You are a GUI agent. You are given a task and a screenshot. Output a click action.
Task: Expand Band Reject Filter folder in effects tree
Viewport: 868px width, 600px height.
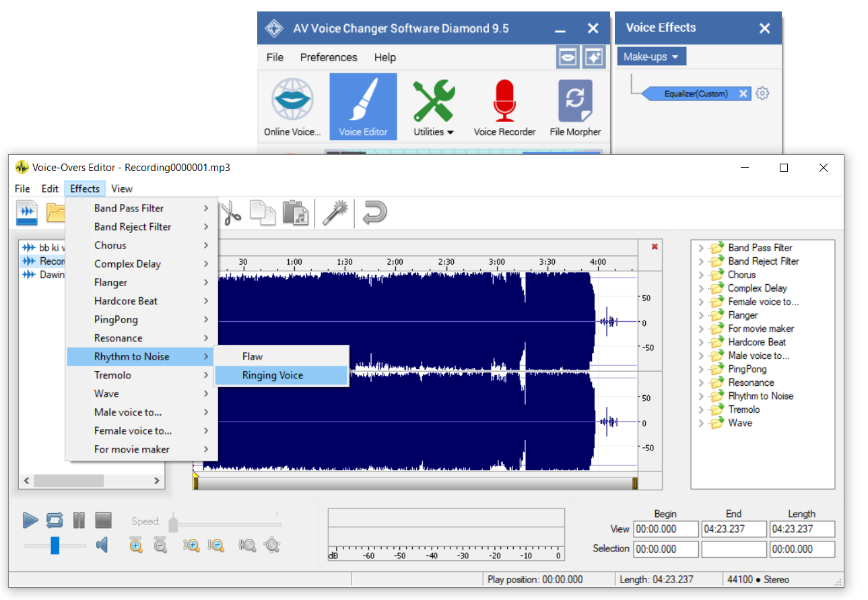[701, 261]
